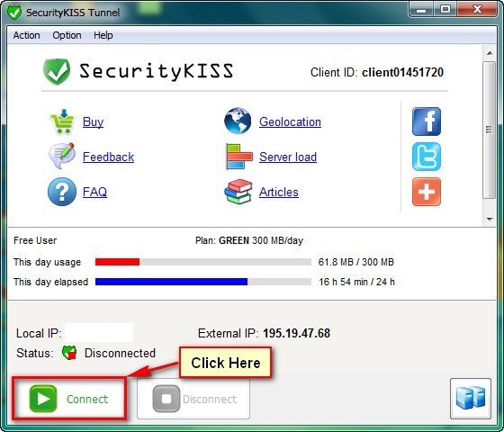Viewport: 504px width, 432px height.
Task: Click the blue question mark FAQ icon
Action: [x=62, y=192]
